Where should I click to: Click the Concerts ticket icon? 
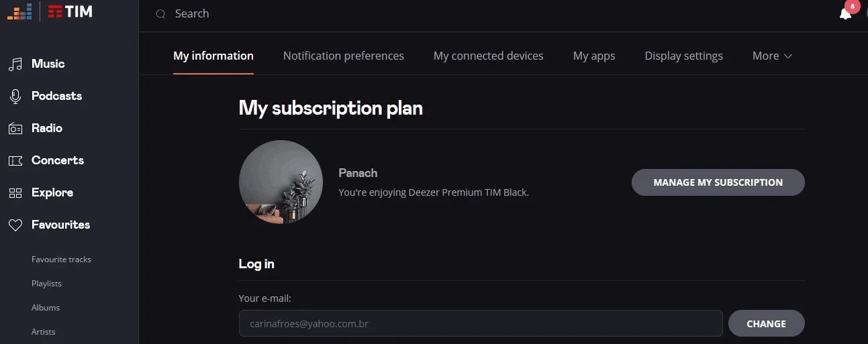[x=15, y=161]
